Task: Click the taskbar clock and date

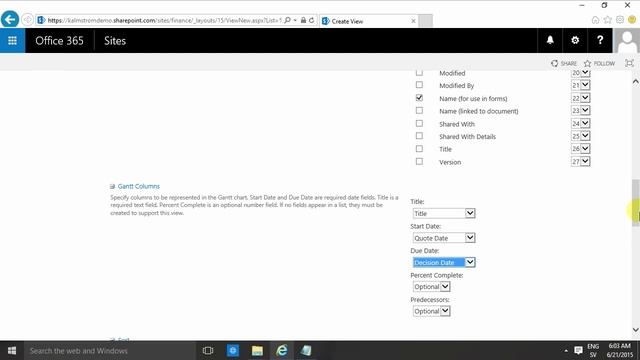Action: tap(619, 351)
